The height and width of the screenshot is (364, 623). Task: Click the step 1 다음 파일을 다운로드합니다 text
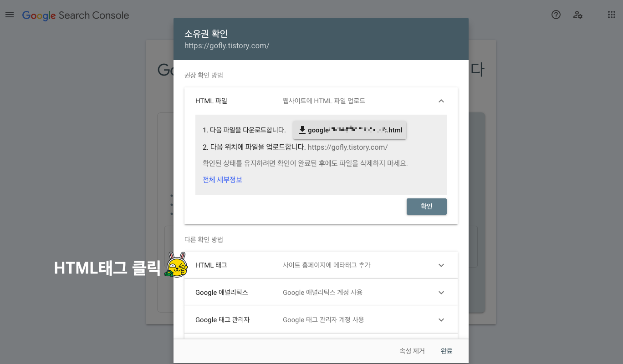coord(244,130)
